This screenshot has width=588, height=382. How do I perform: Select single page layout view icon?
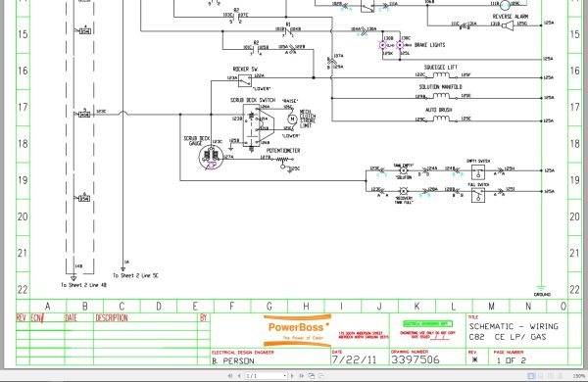[x=530, y=375]
